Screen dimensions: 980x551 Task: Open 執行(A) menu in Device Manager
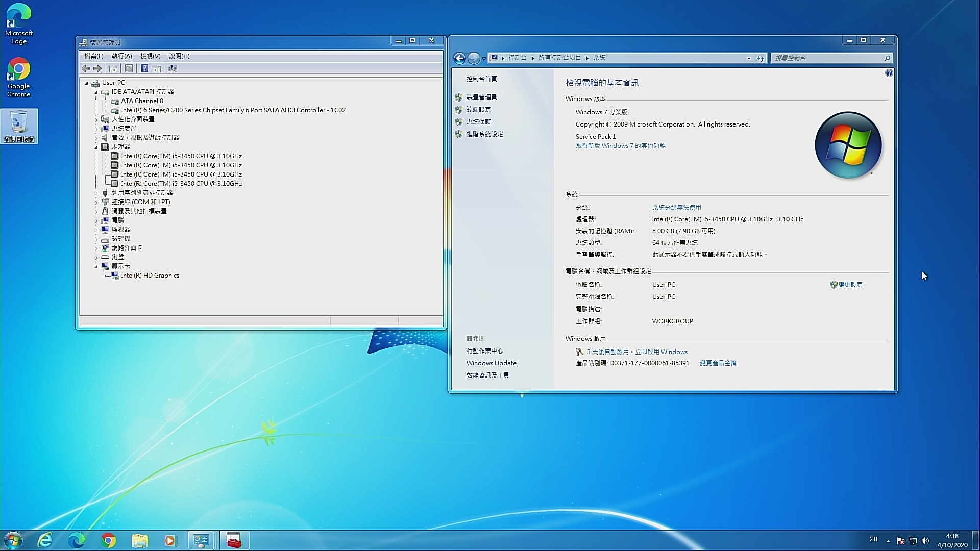click(x=121, y=56)
